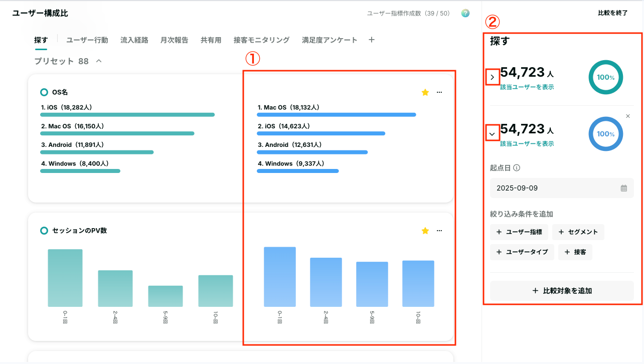Image resolution: width=644 pixels, height=364 pixels.
Task: Open the 満足度アンケート tab
Action: (x=330, y=40)
